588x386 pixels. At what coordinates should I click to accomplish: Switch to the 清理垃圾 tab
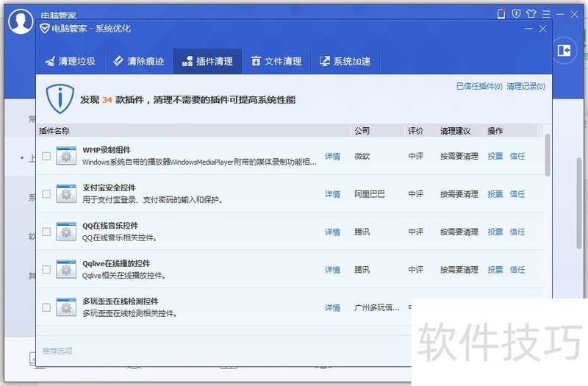point(71,62)
